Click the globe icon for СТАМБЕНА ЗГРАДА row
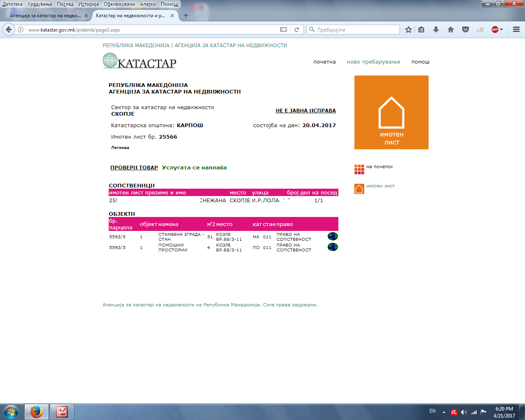Screen dimensions: 525x420 tap(333, 236)
